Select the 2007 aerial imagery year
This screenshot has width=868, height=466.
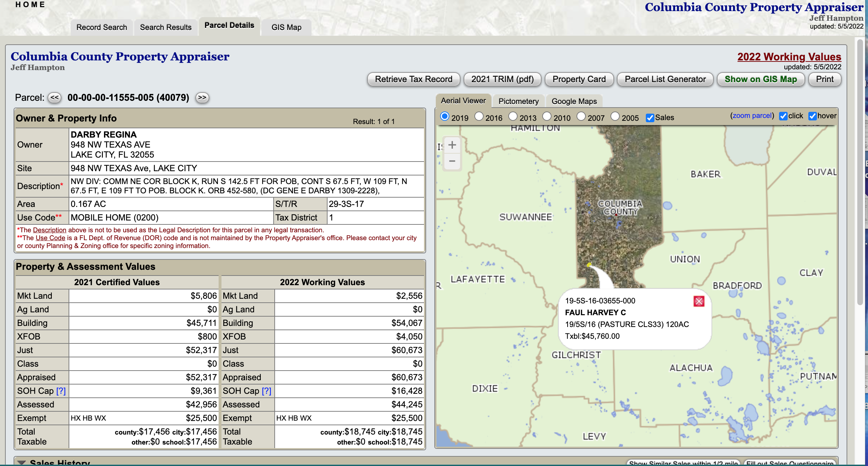pyautogui.click(x=581, y=116)
